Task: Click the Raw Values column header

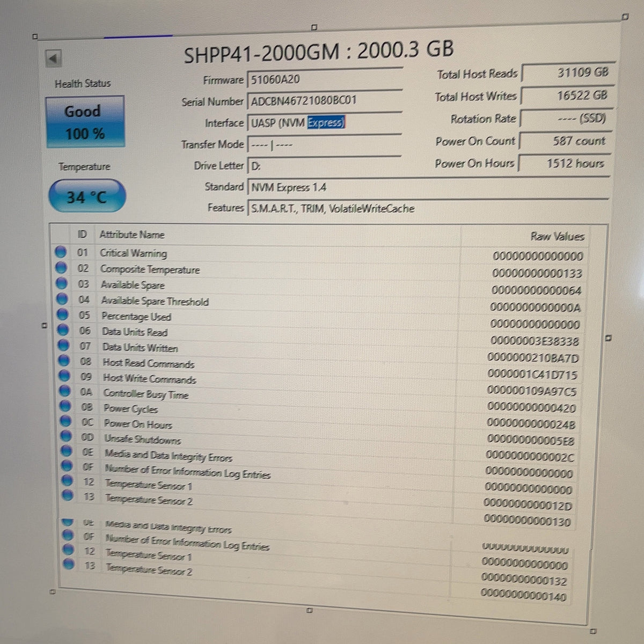Action: (x=557, y=236)
